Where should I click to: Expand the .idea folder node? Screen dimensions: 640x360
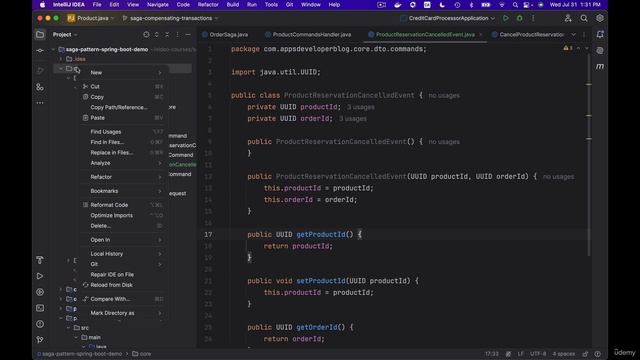pos(61,59)
